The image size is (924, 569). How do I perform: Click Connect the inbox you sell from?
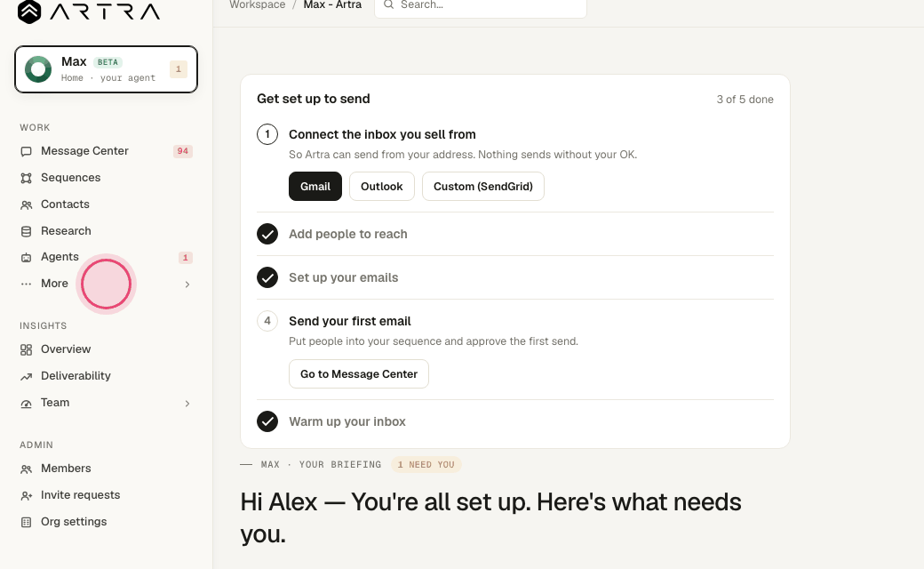tap(382, 134)
